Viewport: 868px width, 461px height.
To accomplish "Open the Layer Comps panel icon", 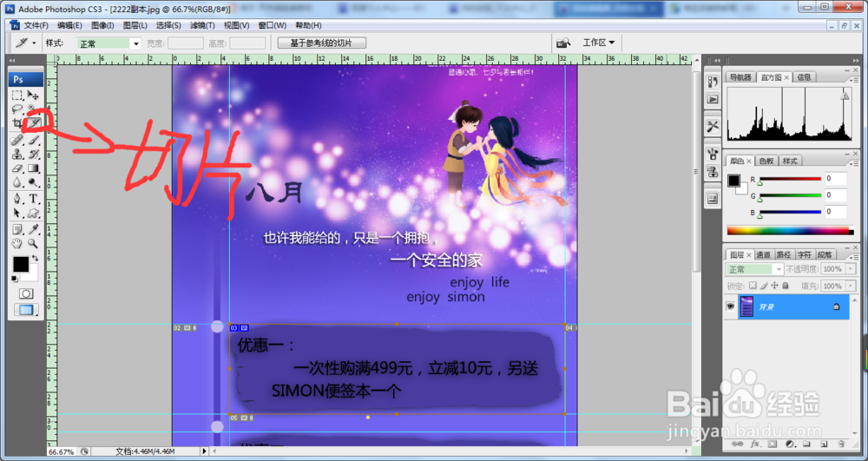I will pos(713,198).
